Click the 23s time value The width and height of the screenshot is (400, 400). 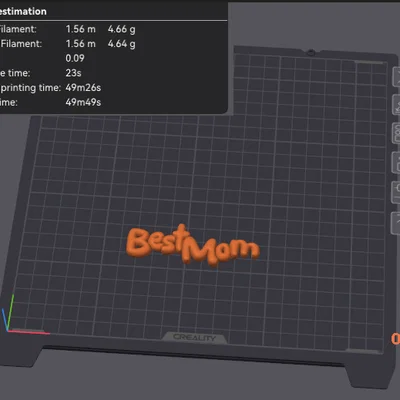73,73
